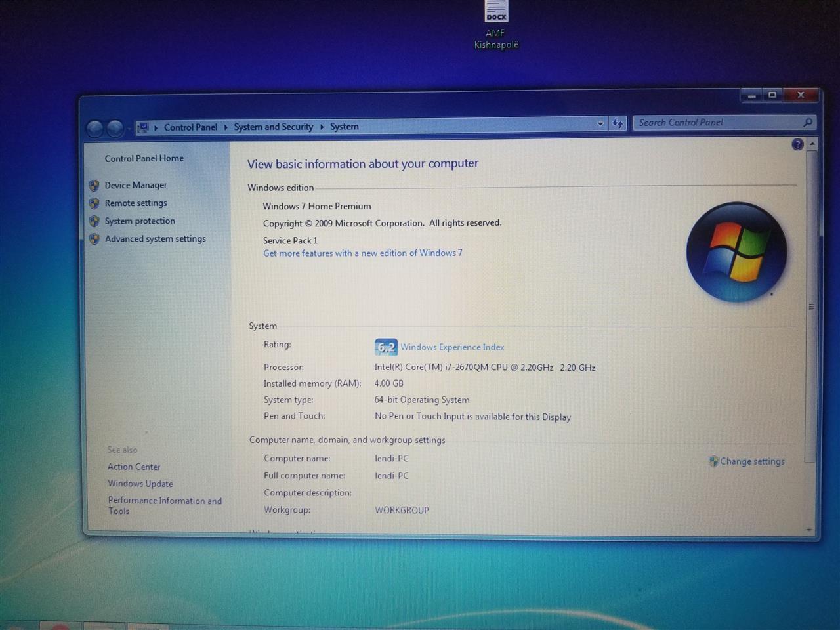The height and width of the screenshot is (630, 840).
Task: Click the 4.00 GB installed memory value
Action: tap(388, 383)
